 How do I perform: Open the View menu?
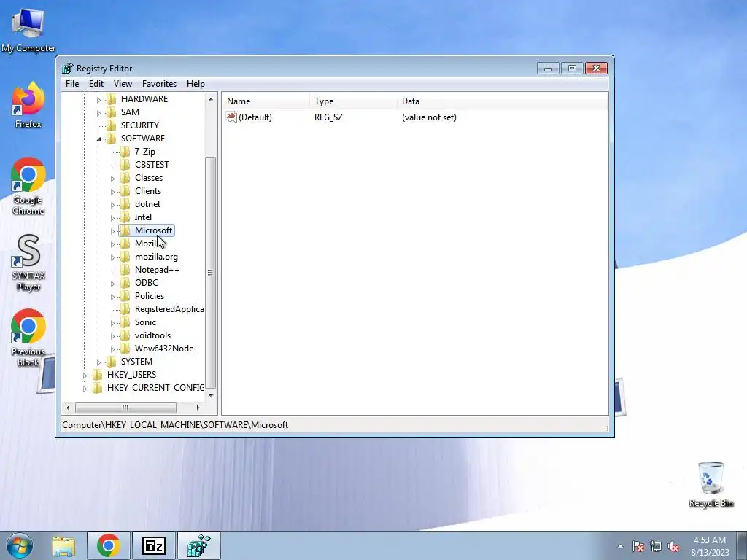(123, 84)
